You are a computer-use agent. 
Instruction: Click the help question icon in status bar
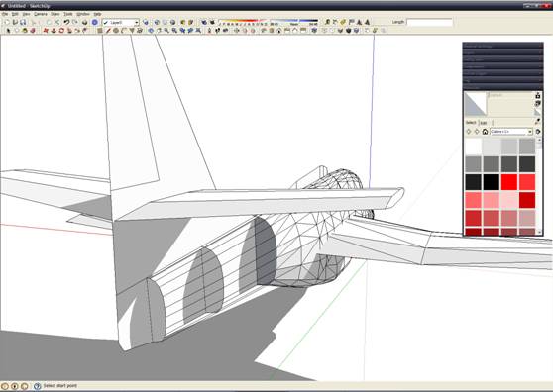(x=37, y=386)
